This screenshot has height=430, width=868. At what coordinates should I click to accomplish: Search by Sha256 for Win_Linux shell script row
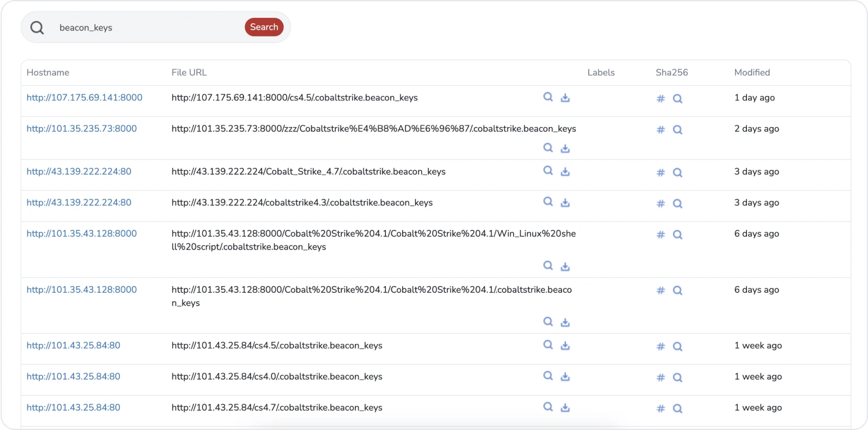coord(677,235)
